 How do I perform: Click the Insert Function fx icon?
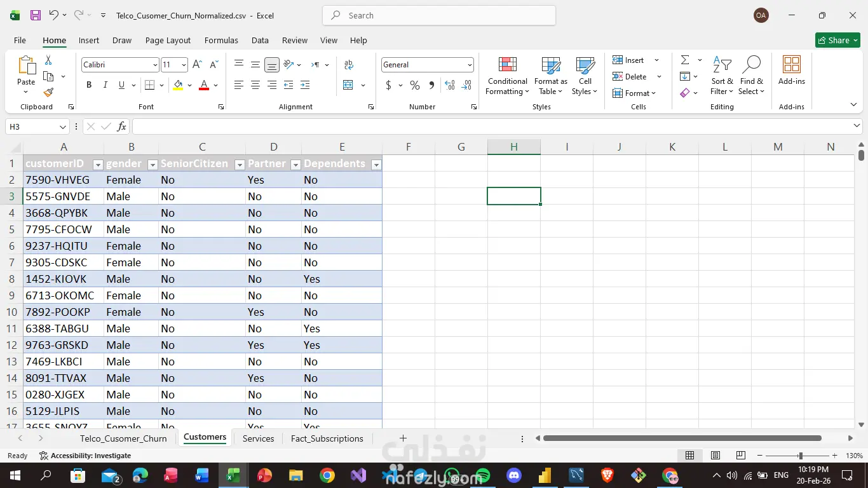122,126
